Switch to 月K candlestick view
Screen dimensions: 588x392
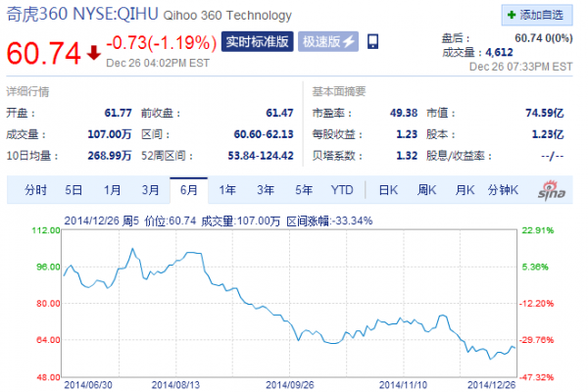point(465,190)
